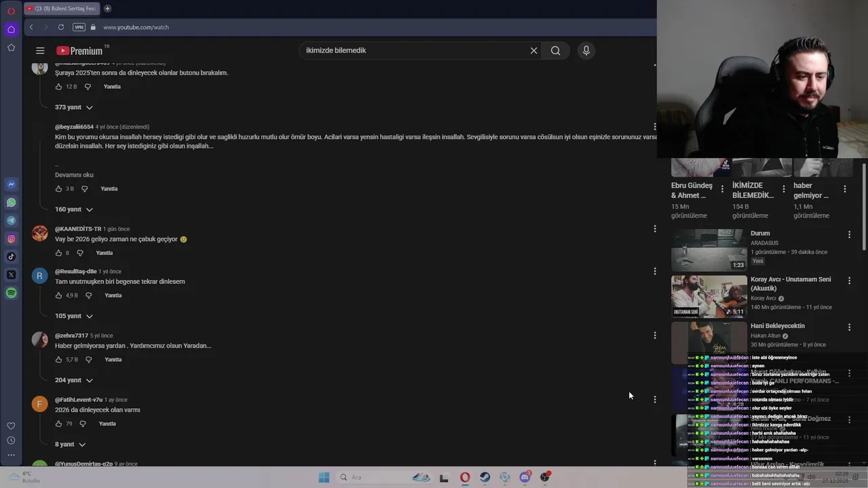
Task: Open Messenger in the Opera sidebar
Action: pos(11,184)
